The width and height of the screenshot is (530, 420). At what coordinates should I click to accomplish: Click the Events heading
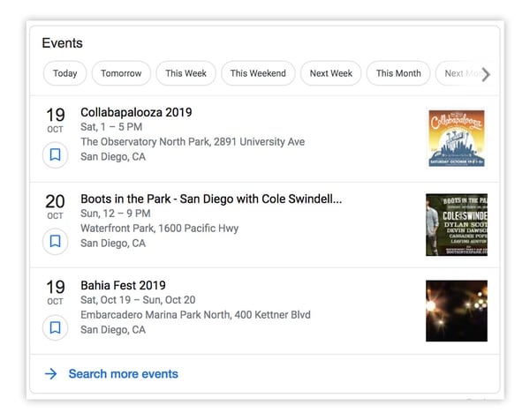click(62, 43)
